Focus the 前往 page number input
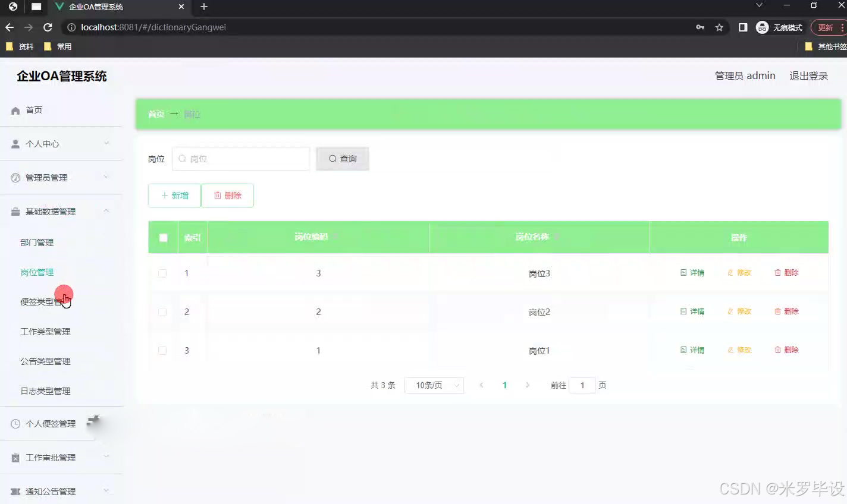The width and height of the screenshot is (847, 504). [x=582, y=385]
